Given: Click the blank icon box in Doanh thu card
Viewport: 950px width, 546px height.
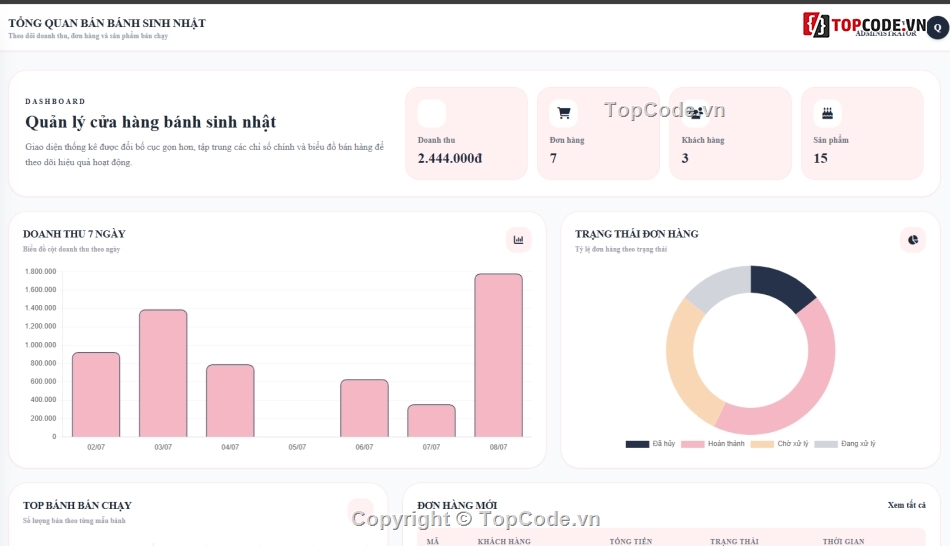Looking at the screenshot, I should click(x=432, y=113).
